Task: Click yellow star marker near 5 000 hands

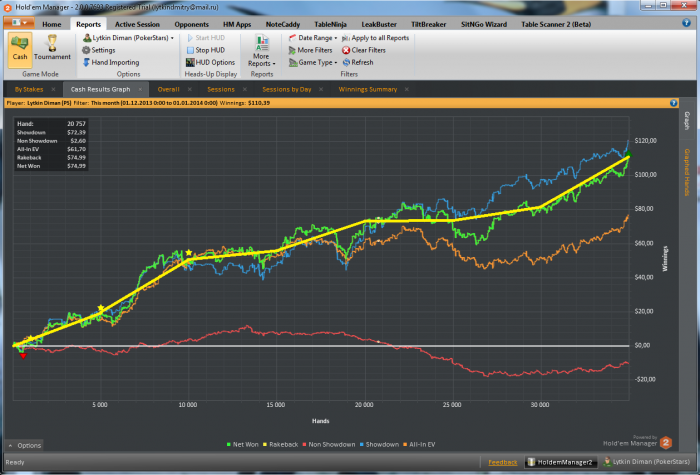Action: (101, 308)
